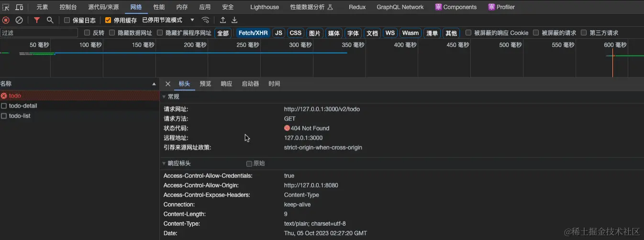The image size is (644, 240).
Task: Select the 网络 tab
Action: [136, 7]
